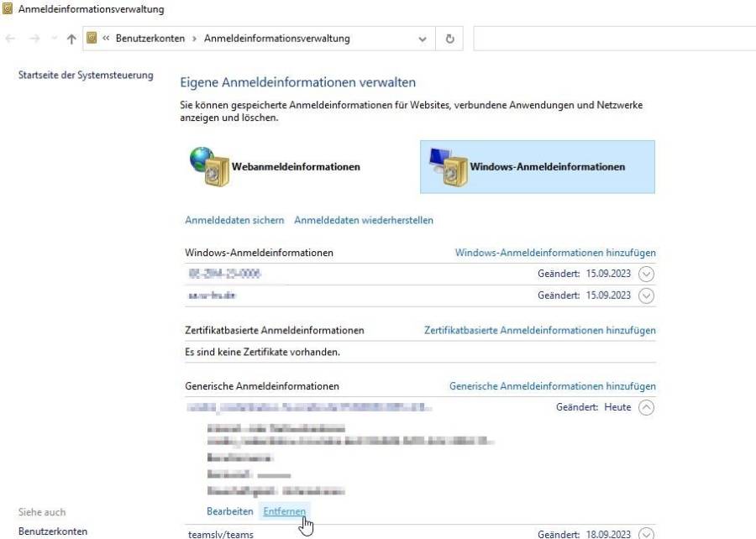
Task: Click the Forward navigation arrow
Action: (x=34, y=39)
